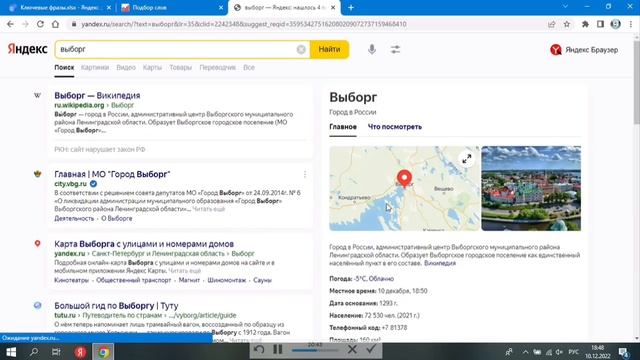640x360 pixels.
Task: Open taskbar search magnifier
Action: (x=34, y=352)
